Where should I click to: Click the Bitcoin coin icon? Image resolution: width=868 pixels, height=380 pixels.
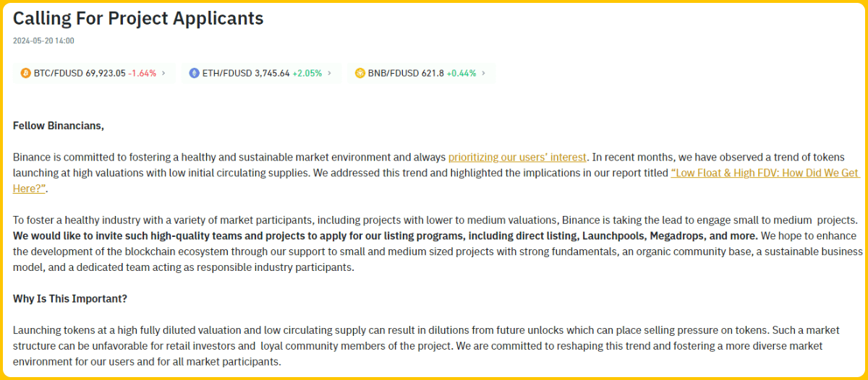[x=25, y=73]
